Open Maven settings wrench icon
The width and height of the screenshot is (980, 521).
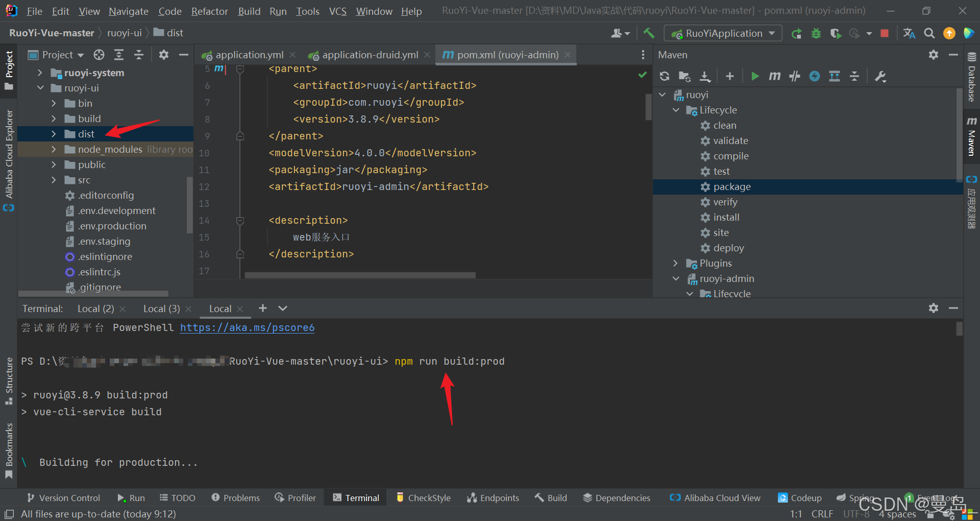point(880,76)
